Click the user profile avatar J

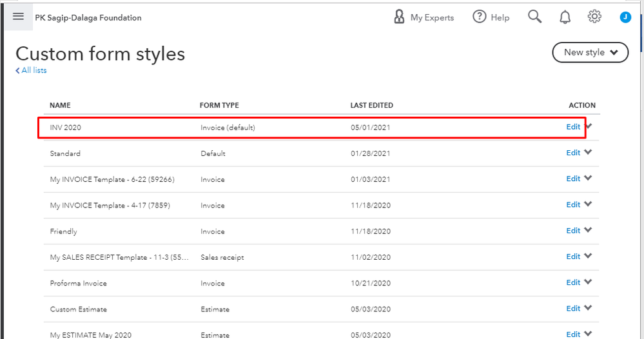point(625,17)
